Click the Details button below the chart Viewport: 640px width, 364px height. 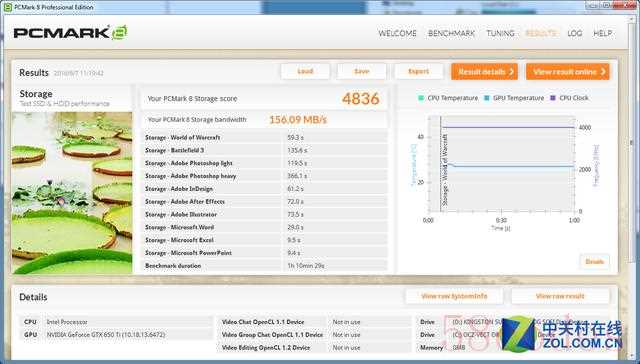tap(594, 262)
